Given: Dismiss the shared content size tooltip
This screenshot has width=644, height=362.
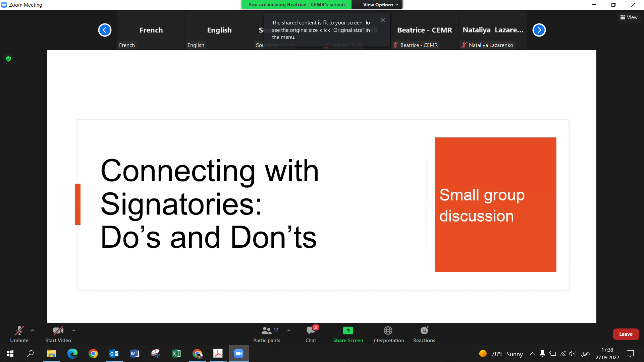Looking at the screenshot, I should pos(383,20).
